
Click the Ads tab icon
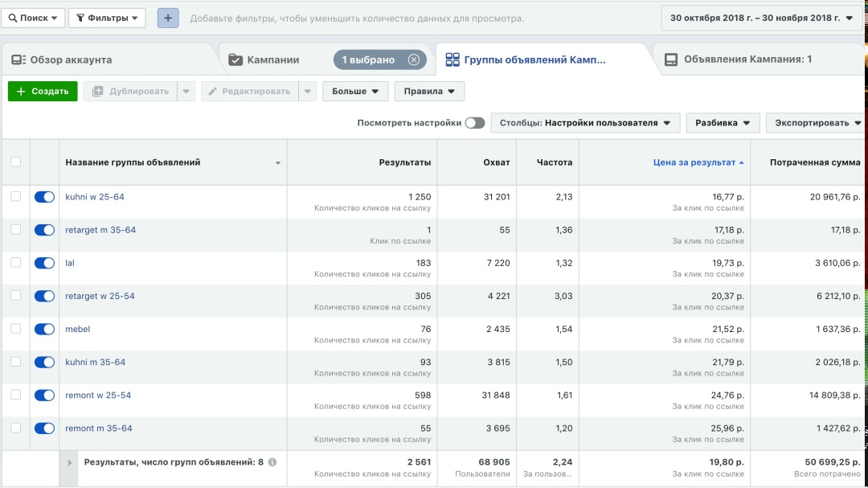671,59
